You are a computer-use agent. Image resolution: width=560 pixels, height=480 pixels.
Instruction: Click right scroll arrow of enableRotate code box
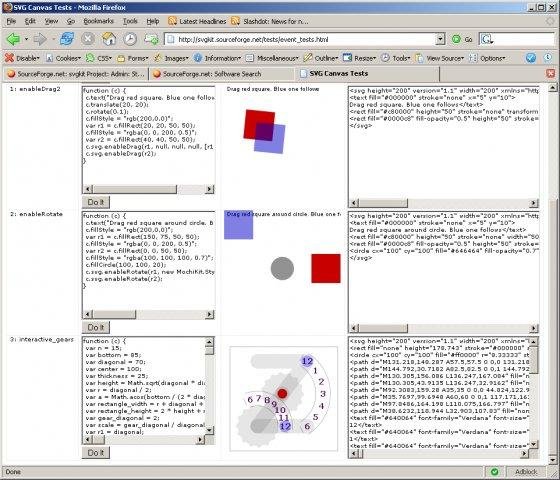pos(210,315)
